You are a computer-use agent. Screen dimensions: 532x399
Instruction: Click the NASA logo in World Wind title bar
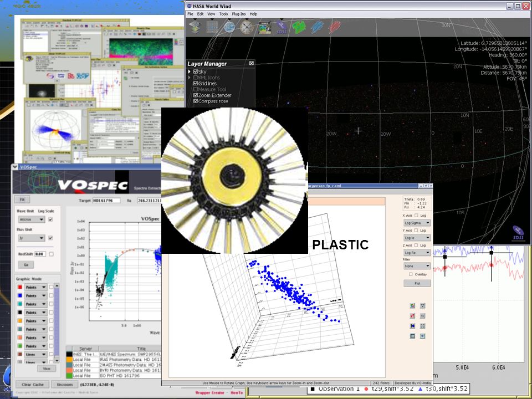[x=190, y=6]
